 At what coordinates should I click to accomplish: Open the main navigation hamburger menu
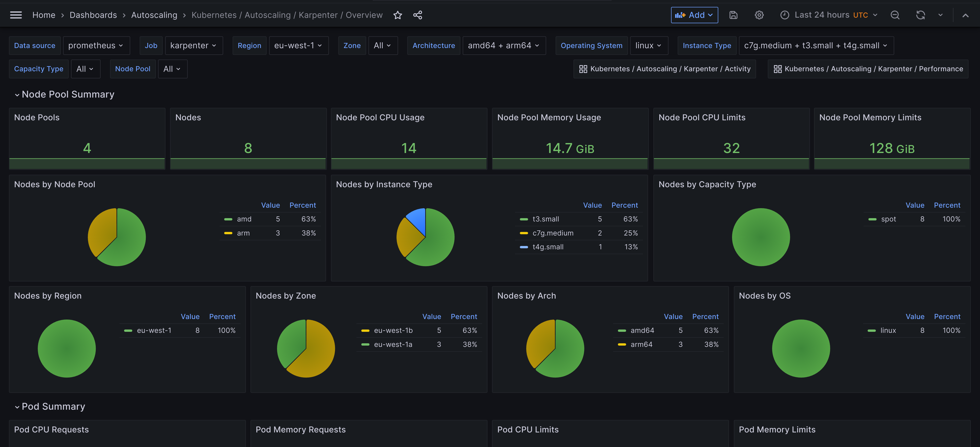tap(16, 15)
